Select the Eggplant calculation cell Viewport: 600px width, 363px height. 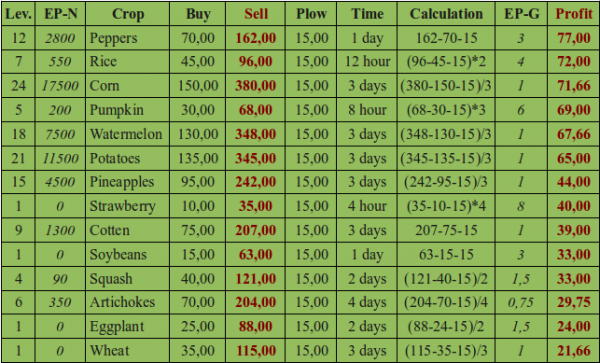click(446, 327)
